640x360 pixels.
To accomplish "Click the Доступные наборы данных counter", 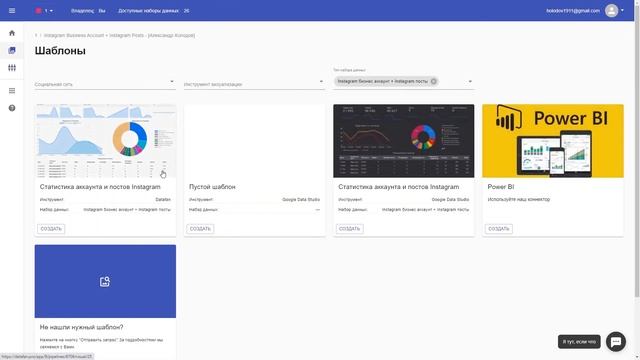I will point(153,11).
